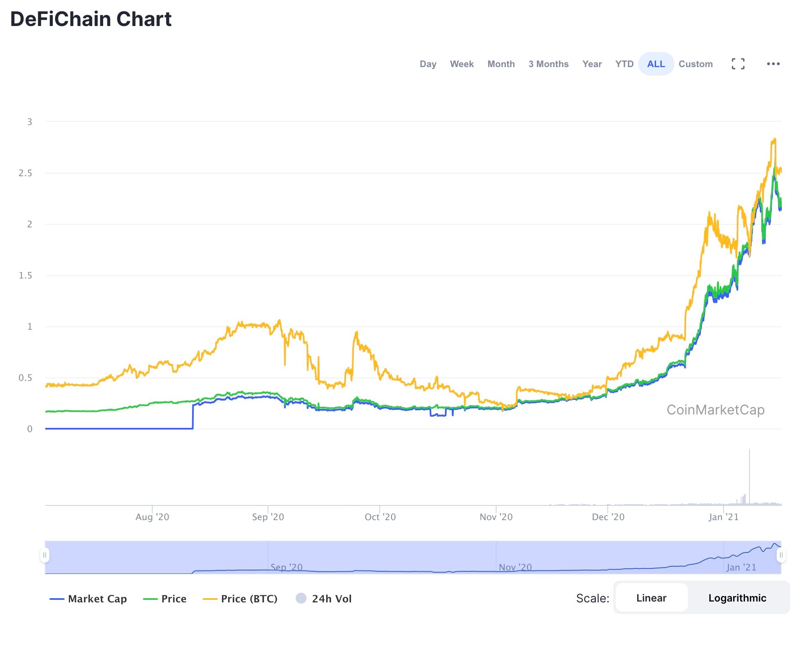The height and width of the screenshot is (646, 812).
Task: Click the y-axis value 0.5
Action: click(x=25, y=378)
